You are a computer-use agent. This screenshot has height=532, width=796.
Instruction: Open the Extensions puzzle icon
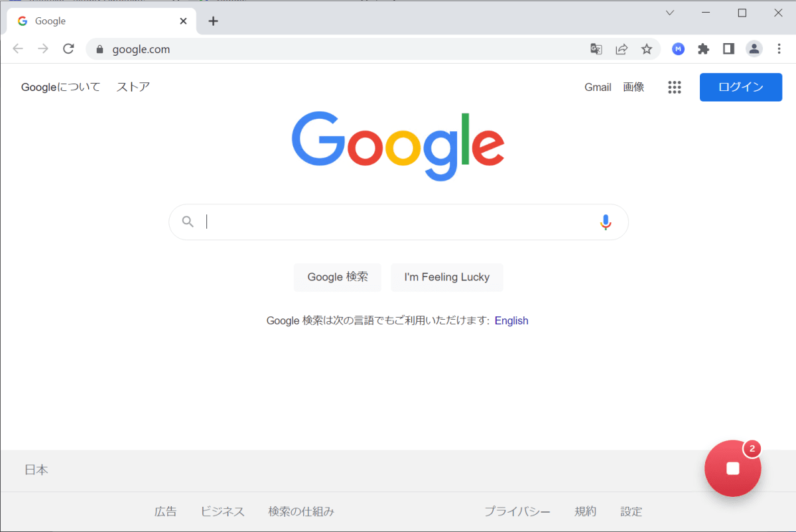click(x=704, y=48)
